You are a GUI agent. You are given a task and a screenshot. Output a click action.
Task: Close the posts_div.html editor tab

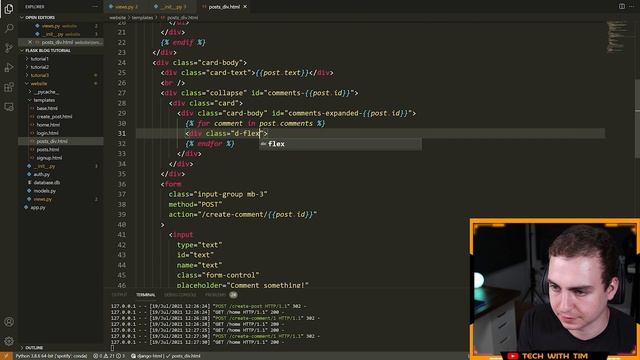[x=245, y=7]
